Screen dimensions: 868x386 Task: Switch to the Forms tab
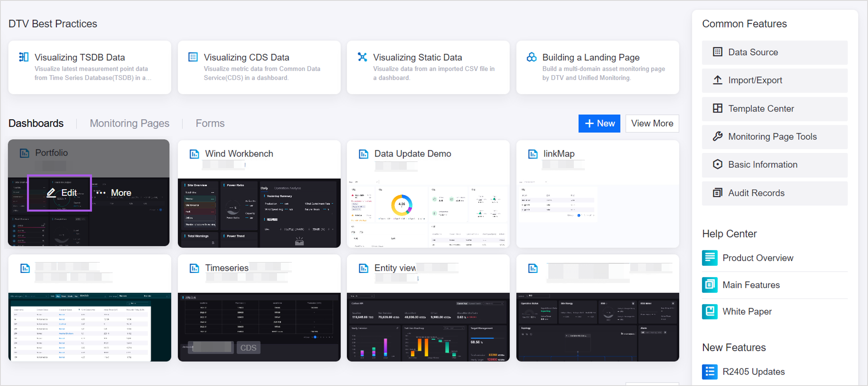click(210, 123)
